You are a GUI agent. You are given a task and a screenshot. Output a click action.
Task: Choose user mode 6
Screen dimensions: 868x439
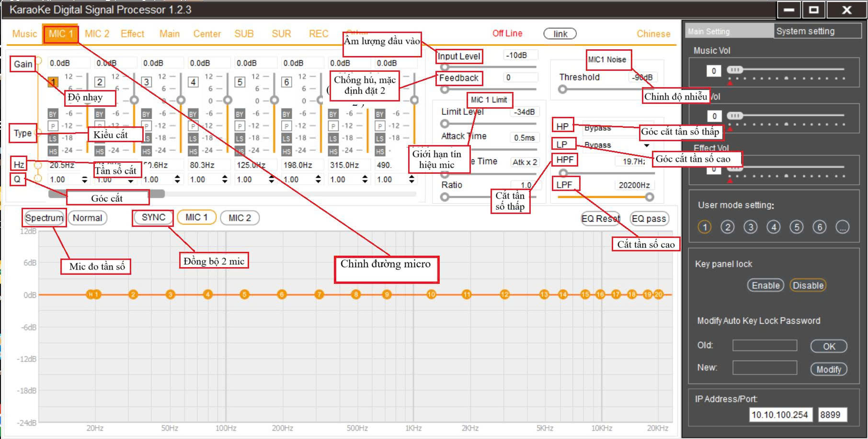pyautogui.click(x=820, y=227)
